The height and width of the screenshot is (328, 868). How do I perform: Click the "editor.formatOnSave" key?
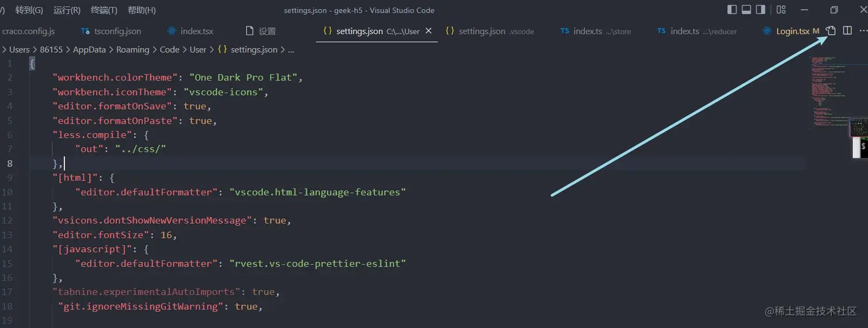tap(112, 106)
